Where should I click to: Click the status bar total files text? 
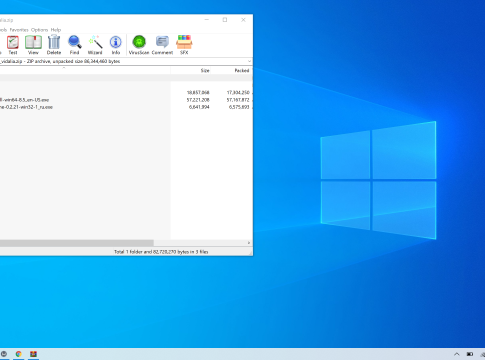pos(161,252)
